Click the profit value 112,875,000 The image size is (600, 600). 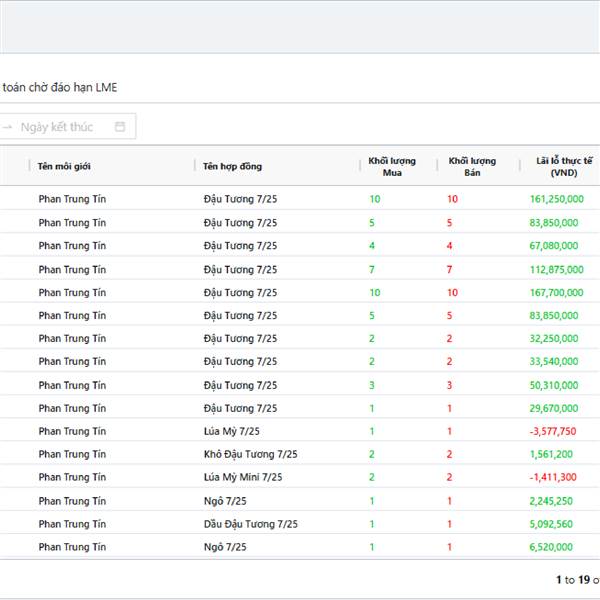coord(556,269)
